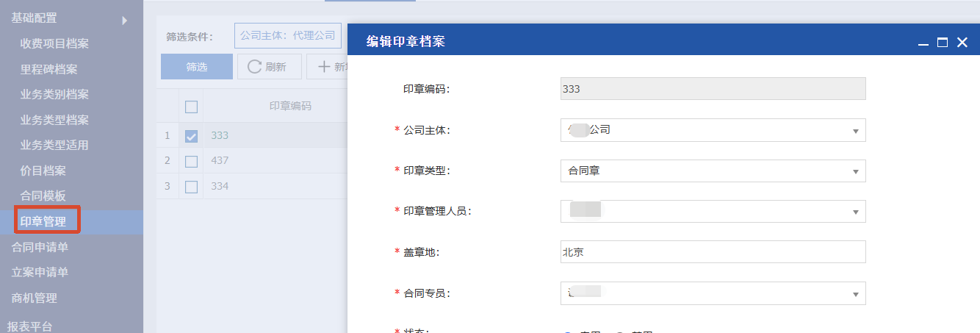Open 合同申请单 in sidebar
Image resolution: width=980 pixels, height=333 pixels.
40,247
